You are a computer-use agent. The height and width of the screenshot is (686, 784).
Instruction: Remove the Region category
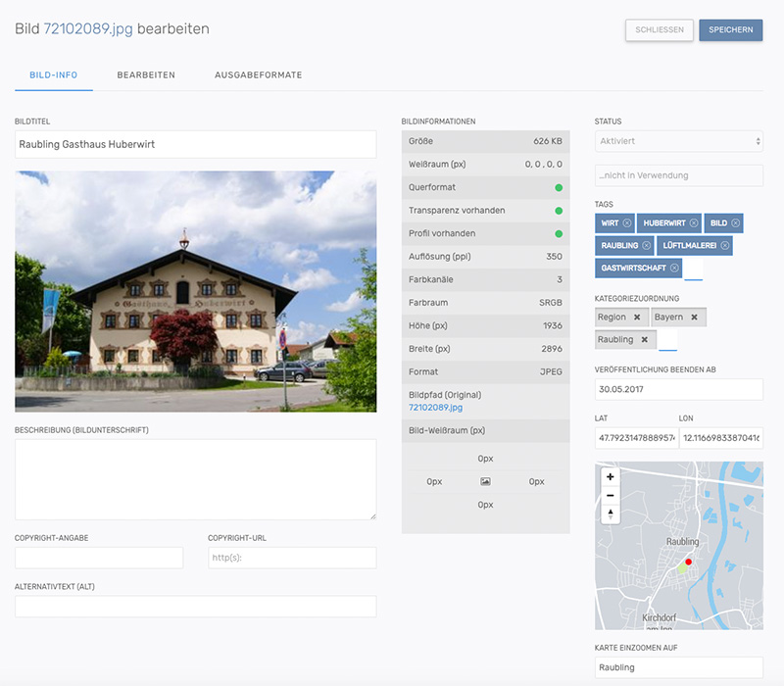tap(636, 318)
